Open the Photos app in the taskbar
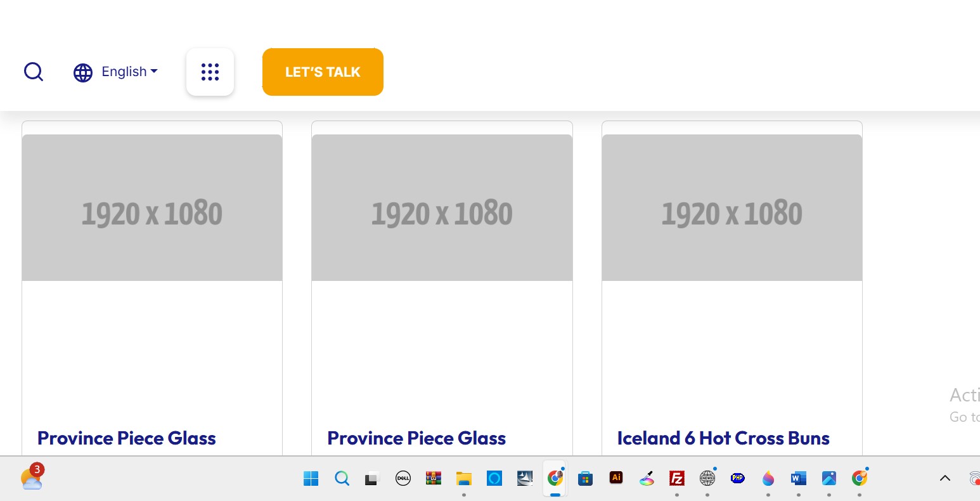 829,478
